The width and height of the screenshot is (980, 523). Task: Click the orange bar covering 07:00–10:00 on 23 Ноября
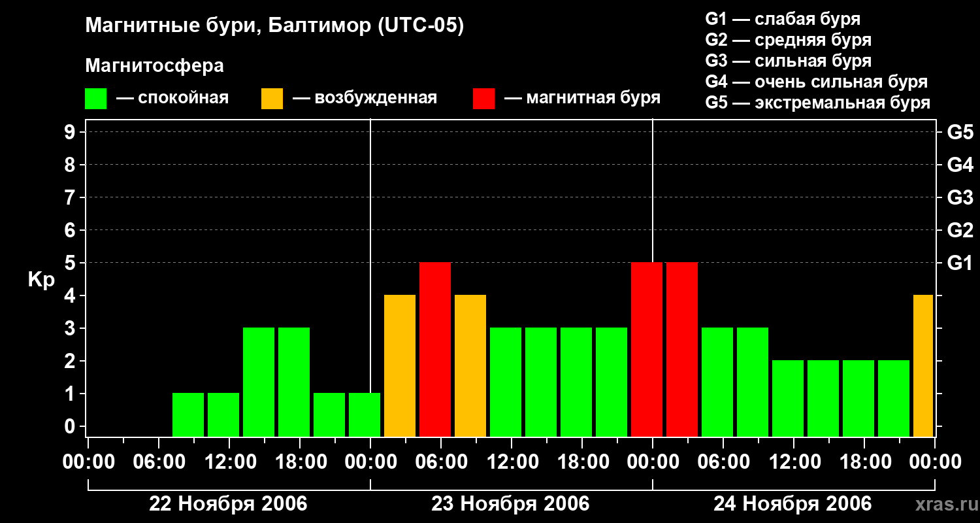click(470, 366)
